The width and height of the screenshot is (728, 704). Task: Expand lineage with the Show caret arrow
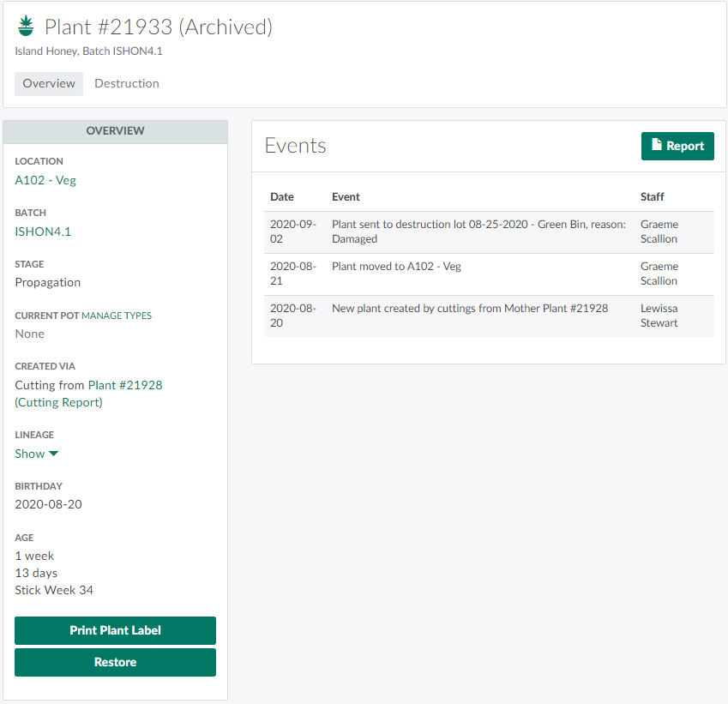coord(53,454)
